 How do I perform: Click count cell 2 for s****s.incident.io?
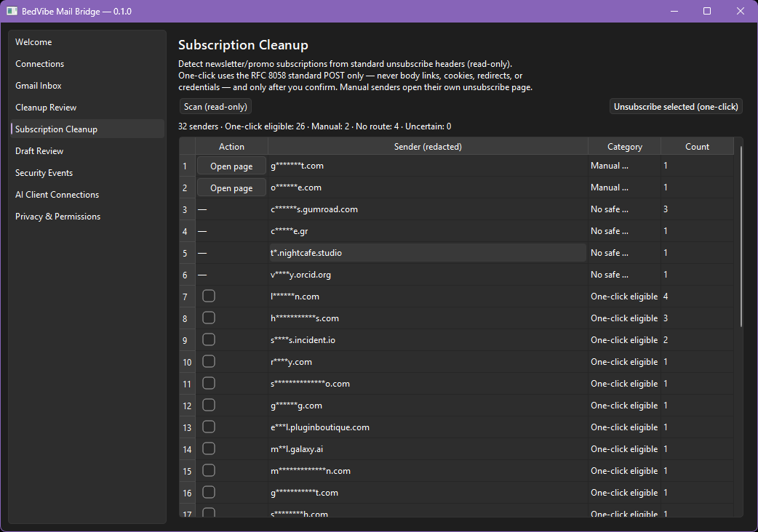click(x=697, y=340)
